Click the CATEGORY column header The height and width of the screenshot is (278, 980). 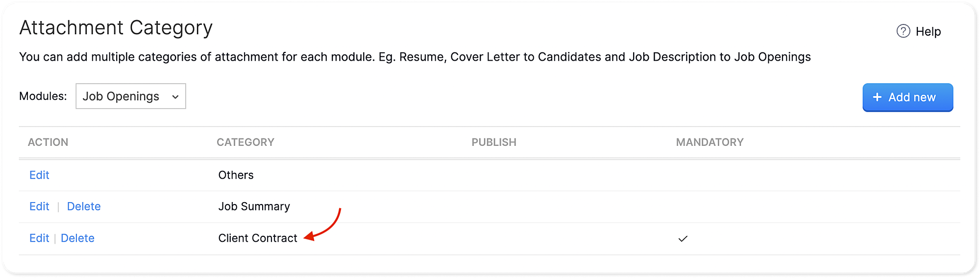point(245,142)
